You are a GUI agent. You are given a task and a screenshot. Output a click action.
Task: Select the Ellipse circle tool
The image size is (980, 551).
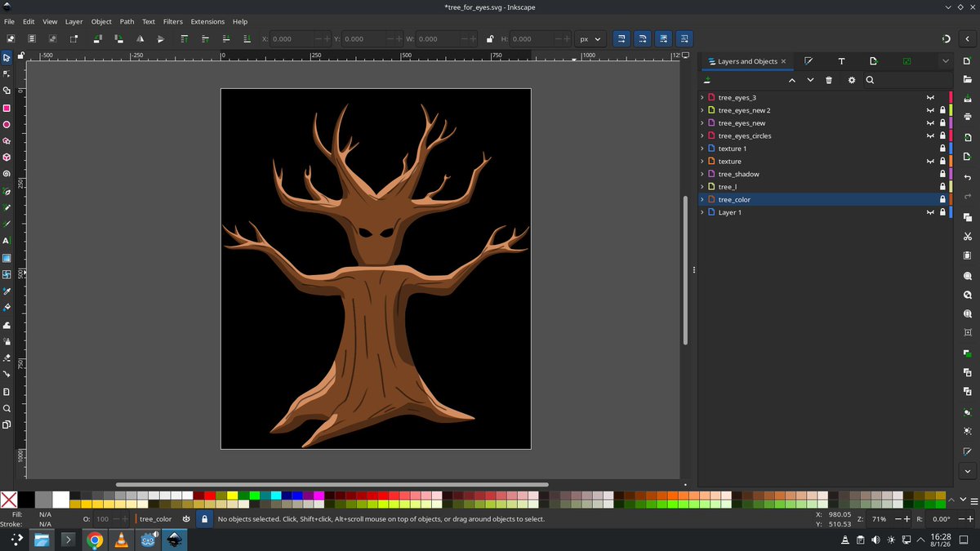pyautogui.click(x=7, y=125)
